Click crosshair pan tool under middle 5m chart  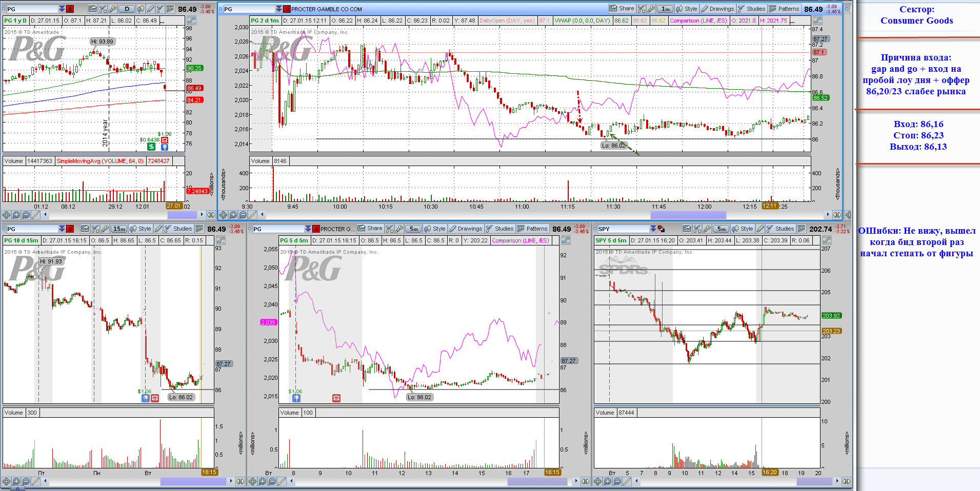click(252, 481)
